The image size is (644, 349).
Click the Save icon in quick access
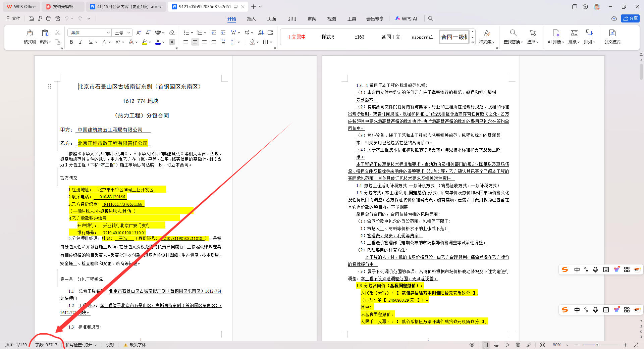[31, 19]
